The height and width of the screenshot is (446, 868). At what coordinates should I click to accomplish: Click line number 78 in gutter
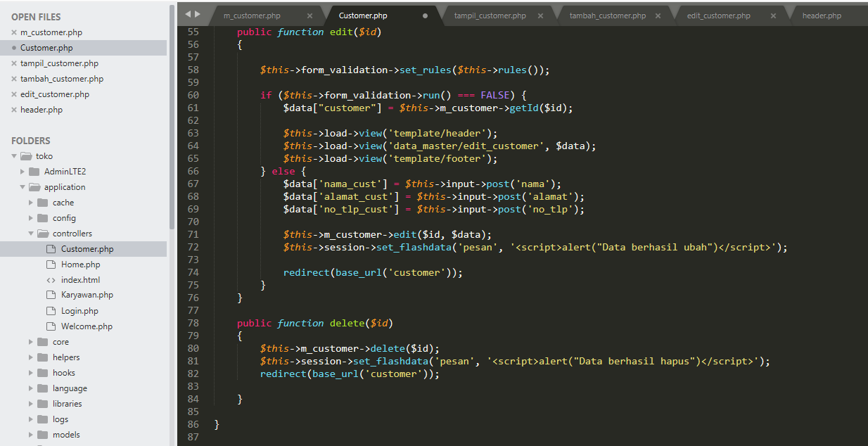[x=193, y=323]
